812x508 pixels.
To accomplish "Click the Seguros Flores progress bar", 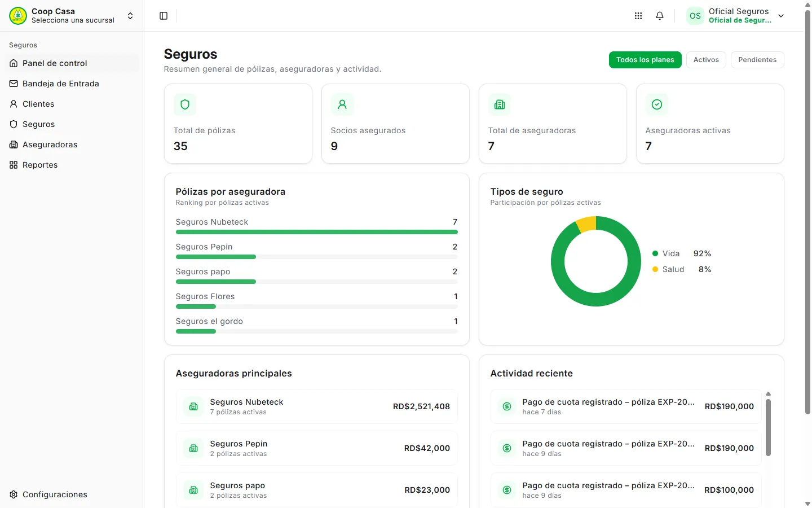I will [317, 306].
